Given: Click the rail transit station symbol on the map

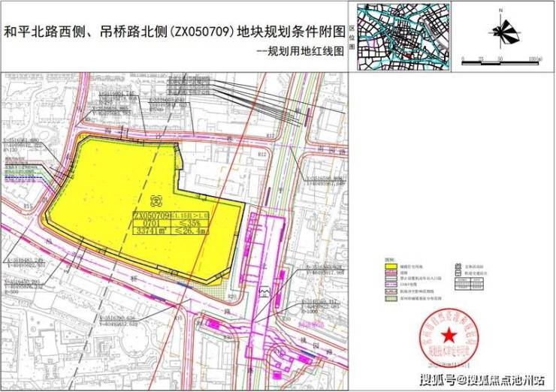Looking at the screenshot, I should pos(264,292).
